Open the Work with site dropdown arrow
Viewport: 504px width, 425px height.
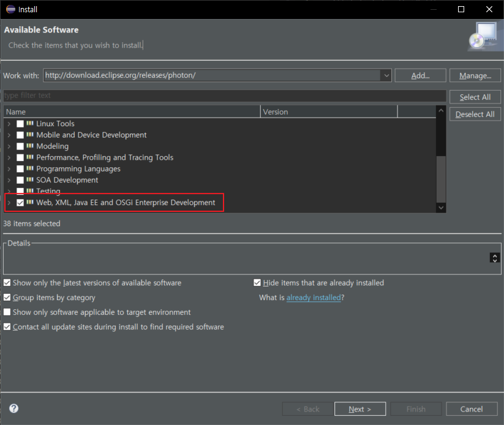[x=386, y=75]
